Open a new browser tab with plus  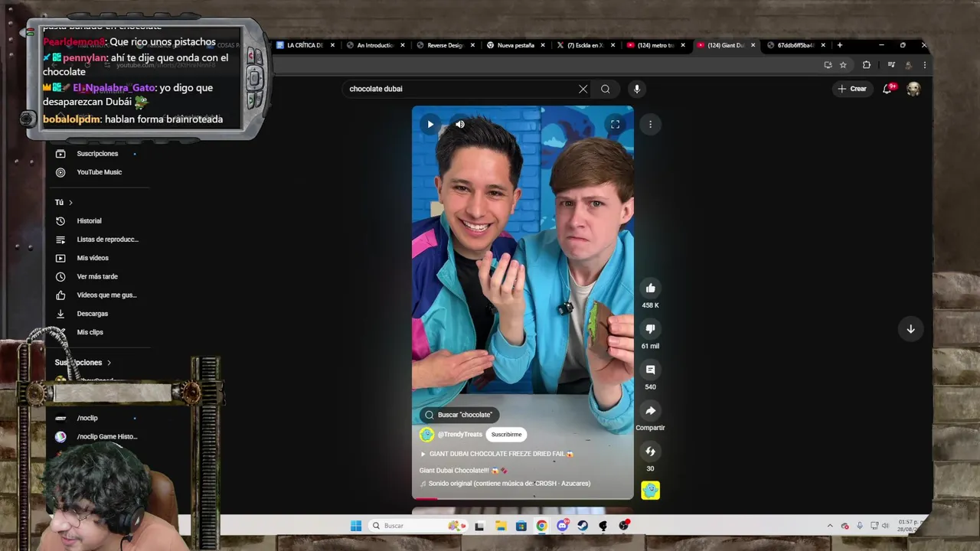(x=840, y=45)
